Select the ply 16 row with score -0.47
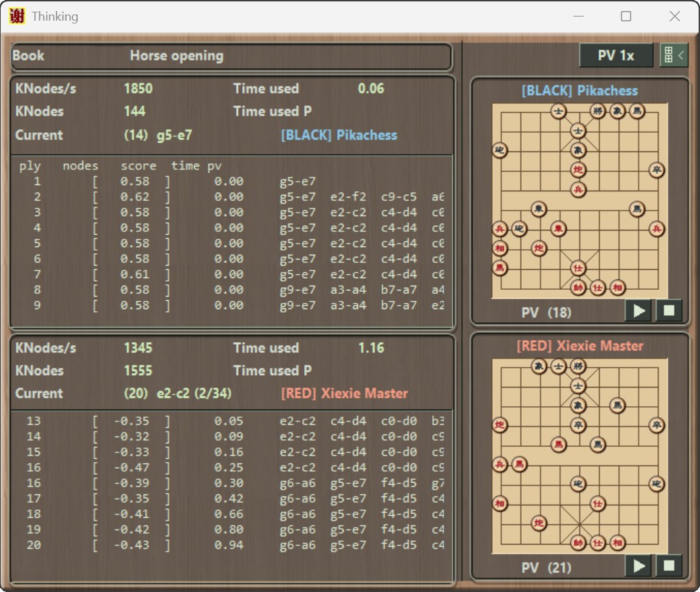Viewport: 700px width, 592px height. pyautogui.click(x=231, y=467)
